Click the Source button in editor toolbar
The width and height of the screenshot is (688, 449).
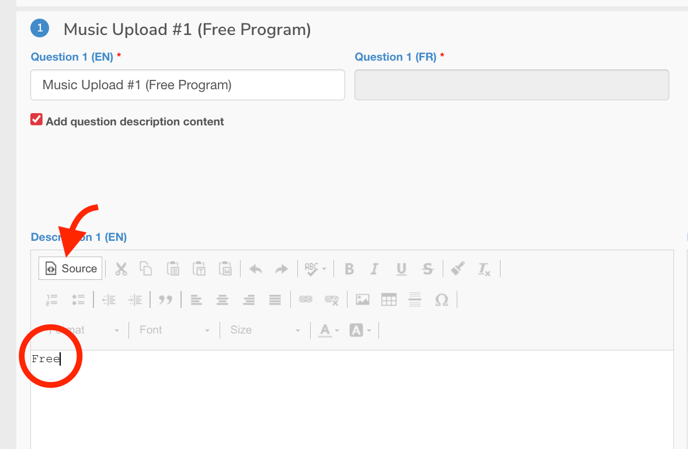[x=71, y=268]
